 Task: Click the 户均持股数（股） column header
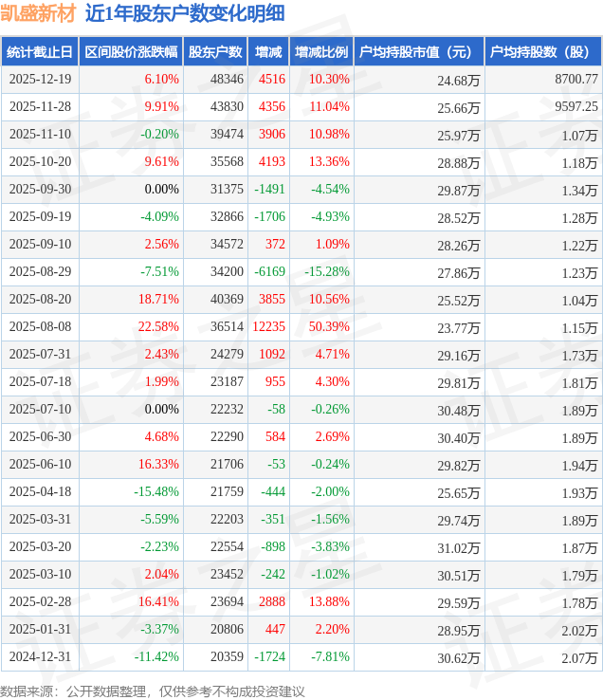[542, 52]
